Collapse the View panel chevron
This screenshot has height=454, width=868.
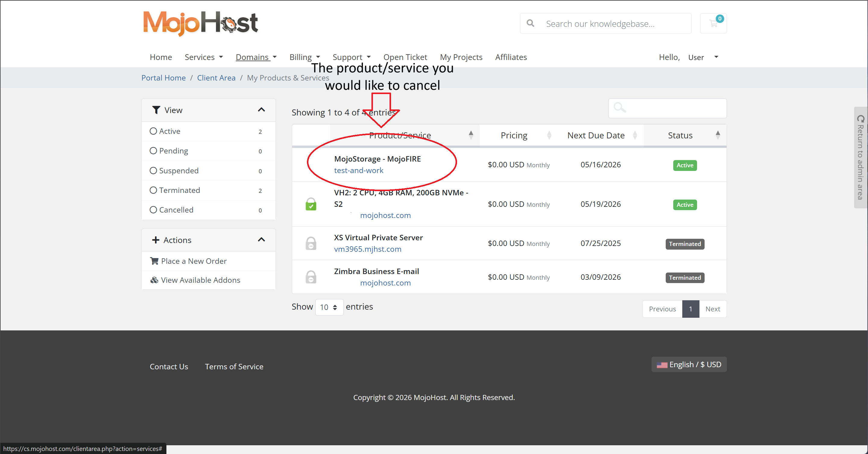tap(261, 110)
